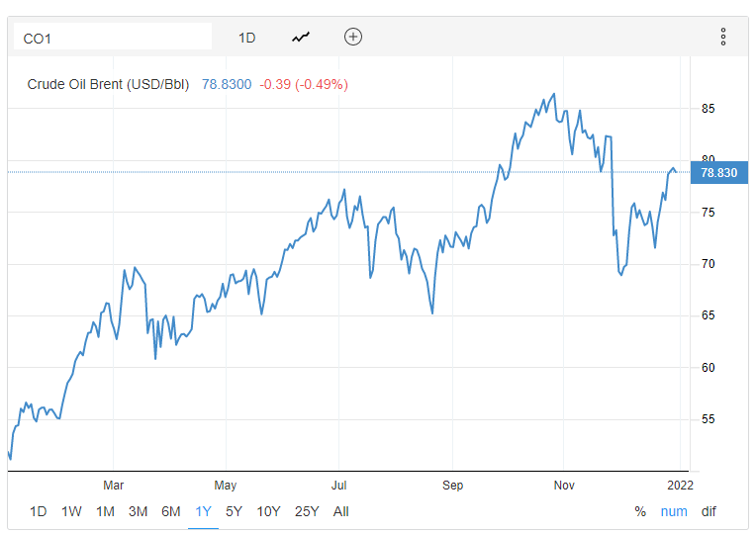756x534 pixels.
Task: Select the 5Y time range
Action: pos(234,511)
